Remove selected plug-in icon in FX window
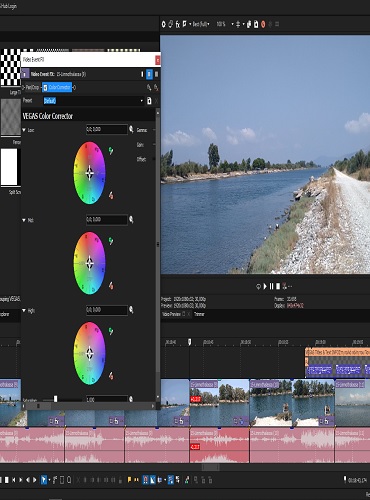Screen dimensions: 370x500 (x=156, y=87)
